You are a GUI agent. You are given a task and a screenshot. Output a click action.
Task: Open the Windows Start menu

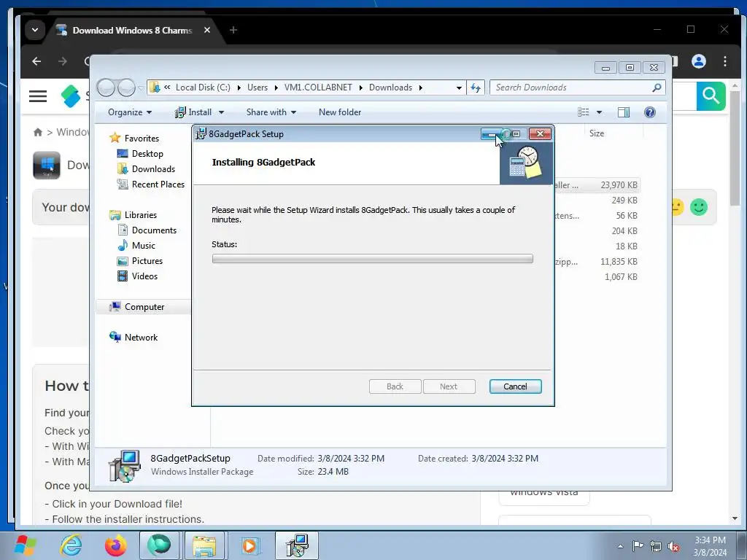coord(26,545)
